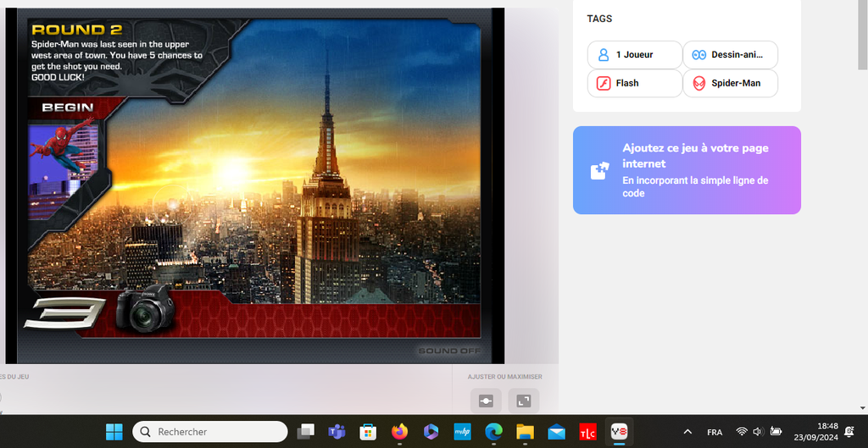Open the Spider-Man tag
This screenshot has height=448, width=868.
[730, 83]
